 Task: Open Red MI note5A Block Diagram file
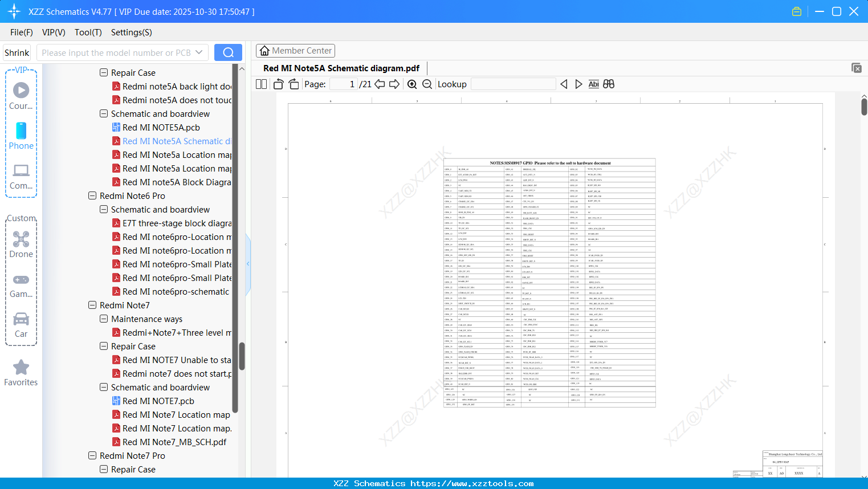[177, 182]
